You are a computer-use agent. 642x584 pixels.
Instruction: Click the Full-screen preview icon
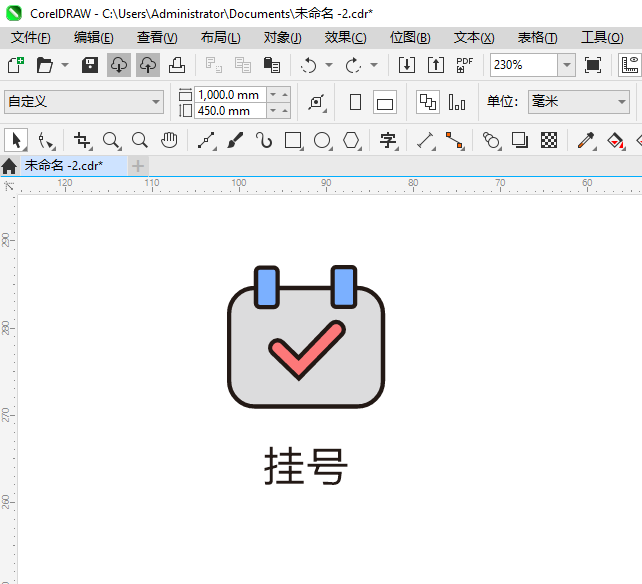(x=593, y=65)
